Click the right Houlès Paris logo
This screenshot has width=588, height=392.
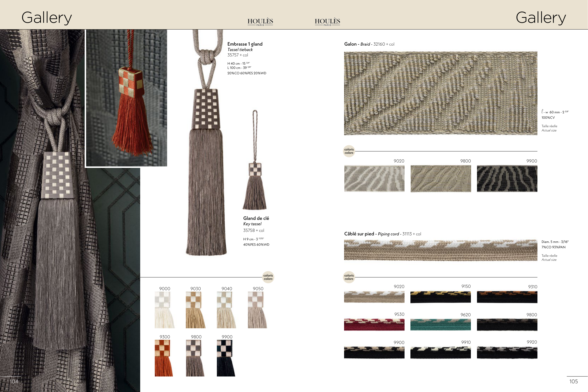327,22
